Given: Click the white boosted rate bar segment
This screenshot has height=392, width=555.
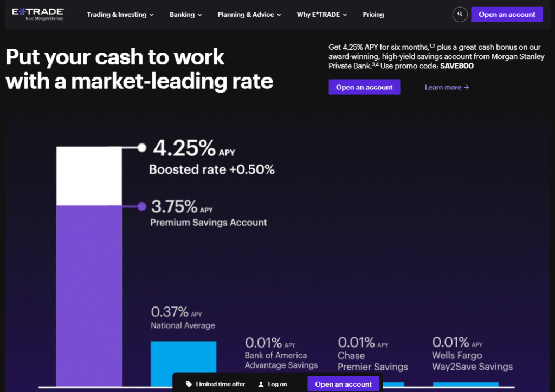Looking at the screenshot, I should tap(89, 176).
